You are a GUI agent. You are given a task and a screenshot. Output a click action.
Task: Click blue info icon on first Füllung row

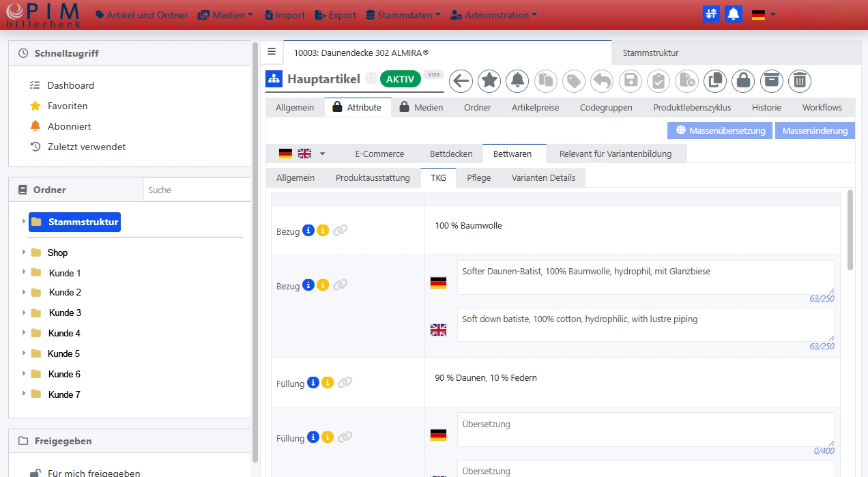(x=313, y=383)
